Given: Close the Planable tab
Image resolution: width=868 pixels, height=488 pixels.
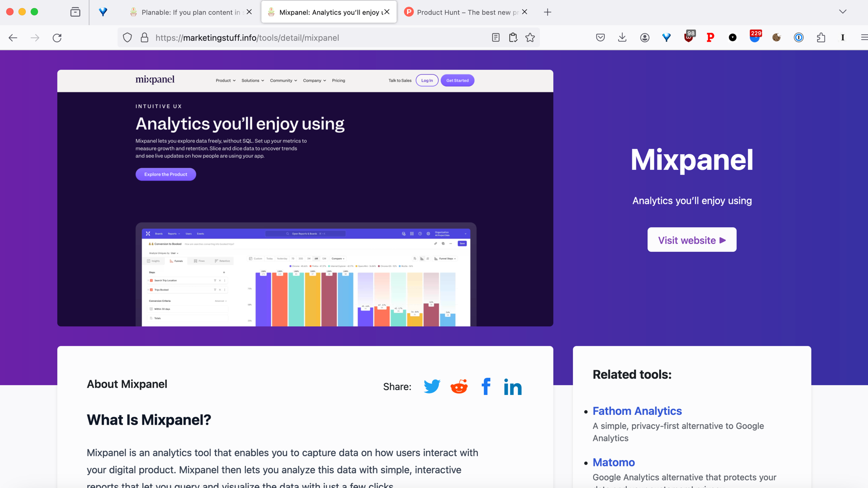Looking at the screenshot, I should point(249,12).
